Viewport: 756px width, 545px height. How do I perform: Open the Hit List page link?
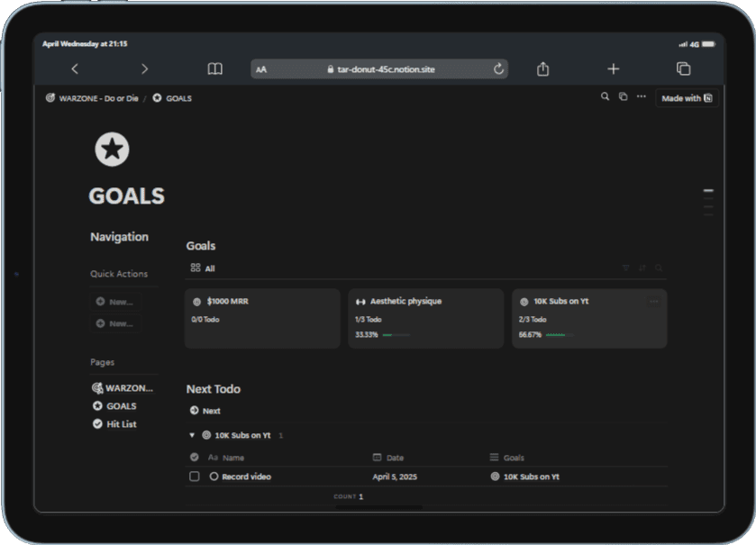114,424
